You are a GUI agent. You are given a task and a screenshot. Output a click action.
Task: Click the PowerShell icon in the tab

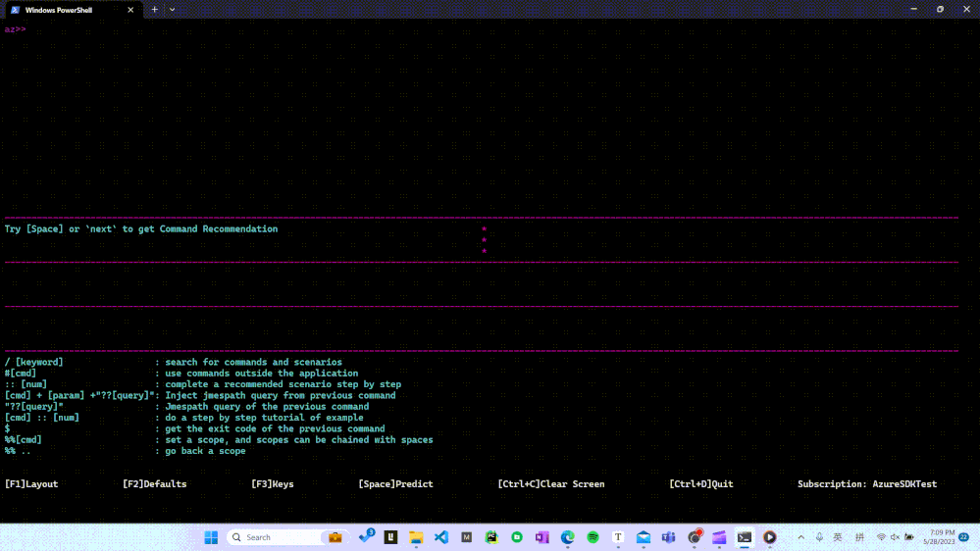click(x=15, y=10)
